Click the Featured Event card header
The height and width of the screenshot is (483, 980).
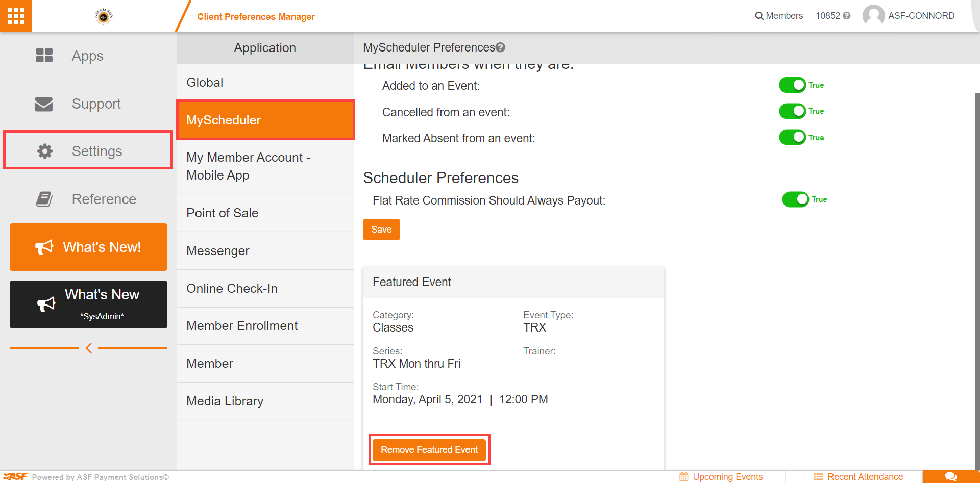click(513, 283)
